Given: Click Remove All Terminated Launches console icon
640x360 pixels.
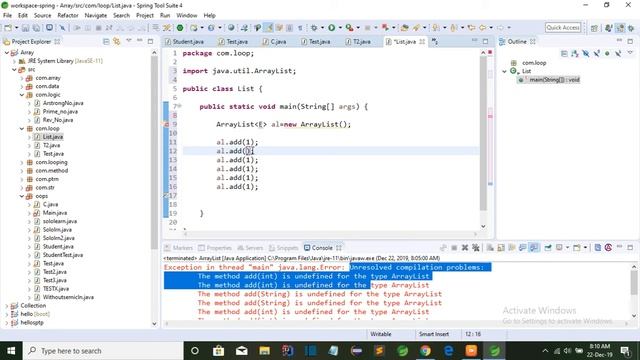Looking at the screenshot, I should (x=476, y=248).
